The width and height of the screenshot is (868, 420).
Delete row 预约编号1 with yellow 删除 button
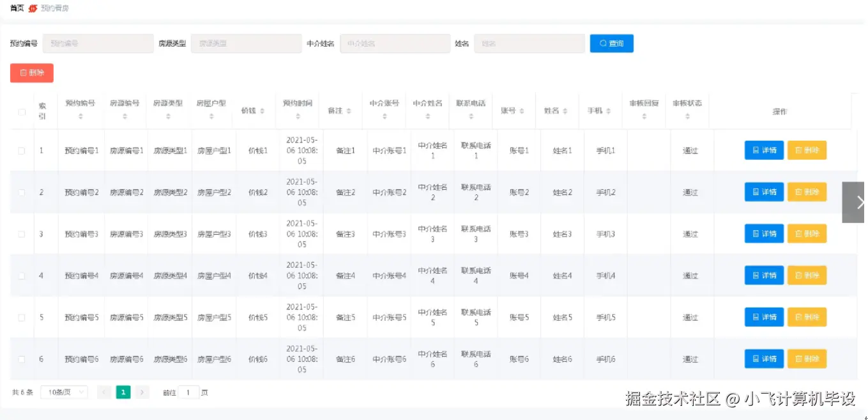(807, 150)
